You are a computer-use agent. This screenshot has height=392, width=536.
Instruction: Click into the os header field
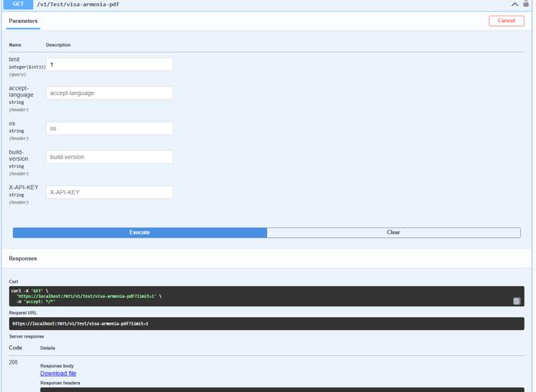(x=109, y=129)
